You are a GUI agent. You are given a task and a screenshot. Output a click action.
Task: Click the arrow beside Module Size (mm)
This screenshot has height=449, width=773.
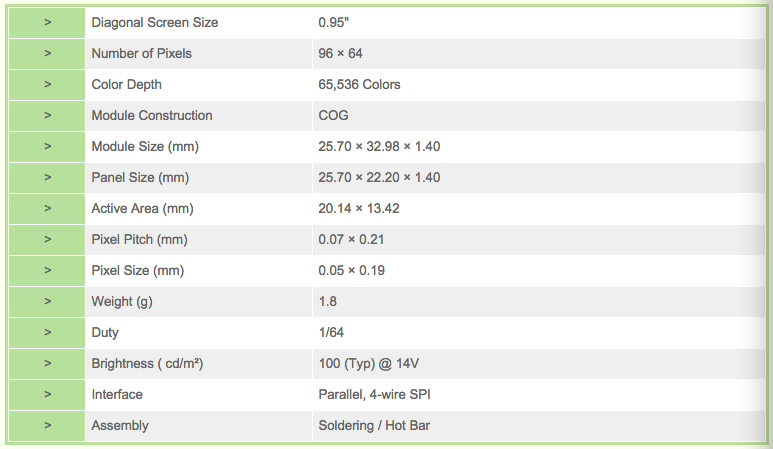point(47,146)
